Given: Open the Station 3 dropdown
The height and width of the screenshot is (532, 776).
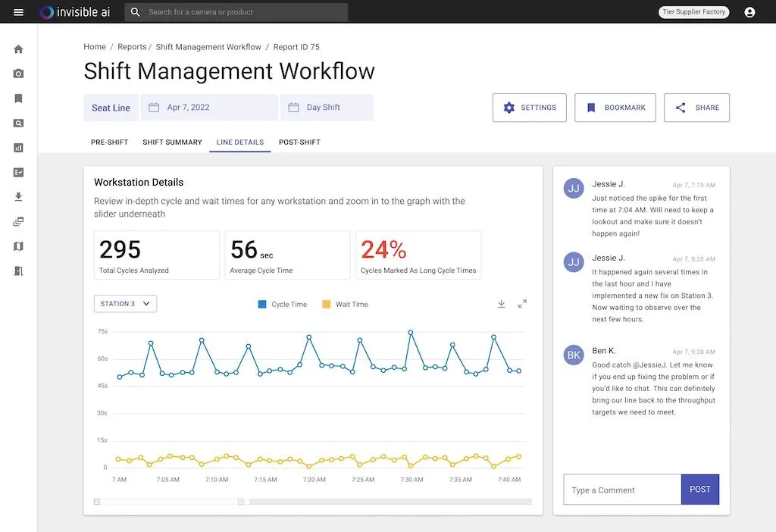Looking at the screenshot, I should pyautogui.click(x=125, y=304).
